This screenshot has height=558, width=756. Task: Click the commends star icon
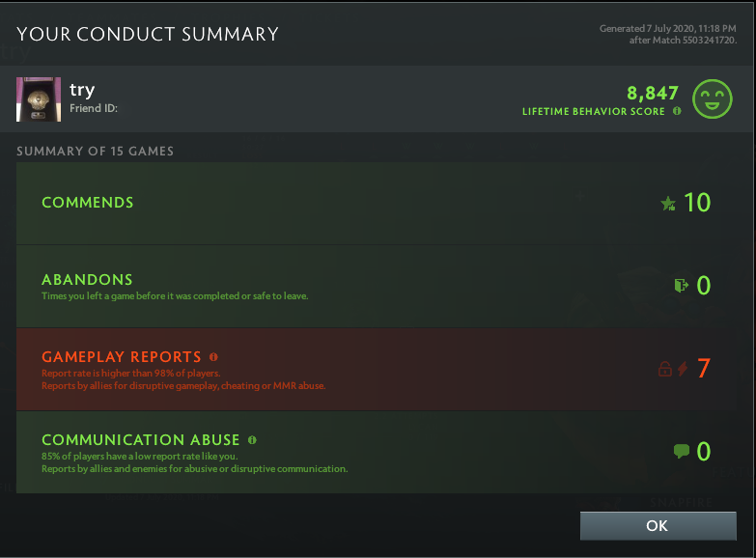coord(668,204)
